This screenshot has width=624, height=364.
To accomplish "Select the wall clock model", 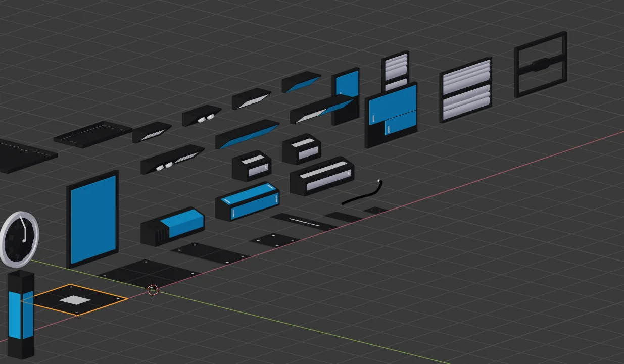I will pyautogui.click(x=21, y=236).
